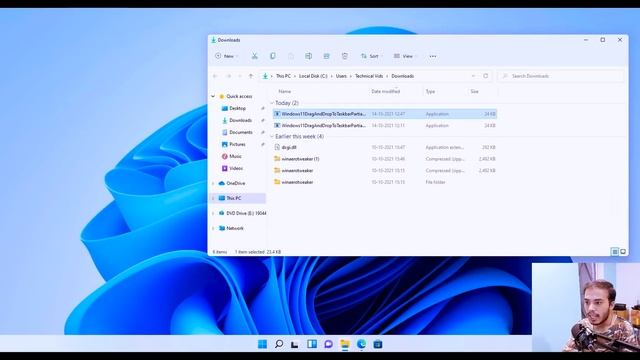Viewport: 640px width, 360px height.
Task: Open Music in Quick access
Action: coord(235,156)
